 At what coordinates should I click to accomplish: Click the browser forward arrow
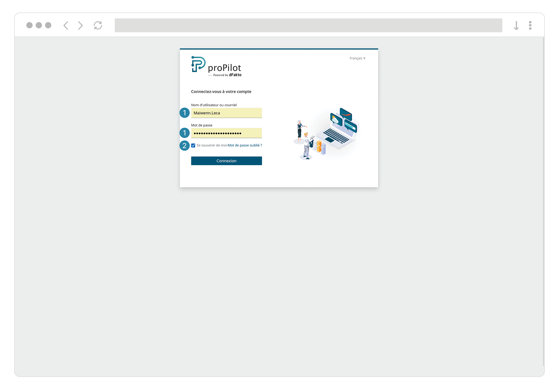click(80, 25)
